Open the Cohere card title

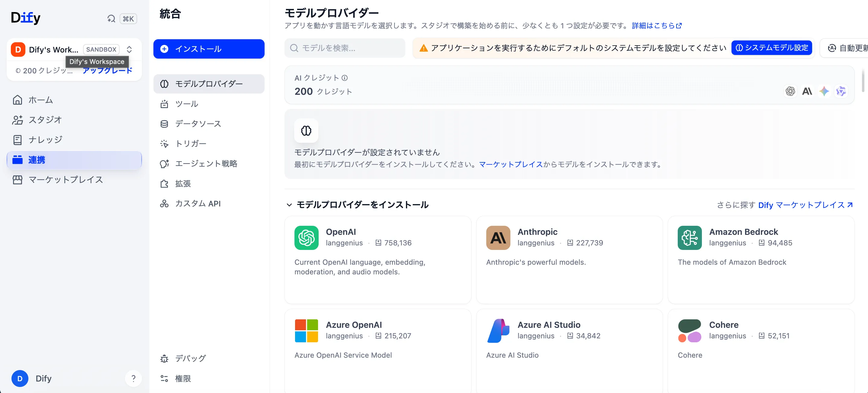[724, 325]
